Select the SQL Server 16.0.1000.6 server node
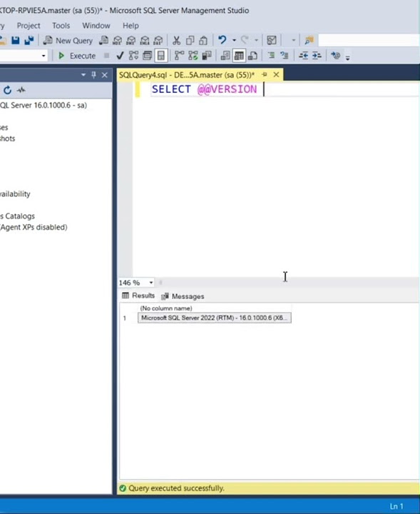The height and width of the screenshot is (514, 420). 43,105
